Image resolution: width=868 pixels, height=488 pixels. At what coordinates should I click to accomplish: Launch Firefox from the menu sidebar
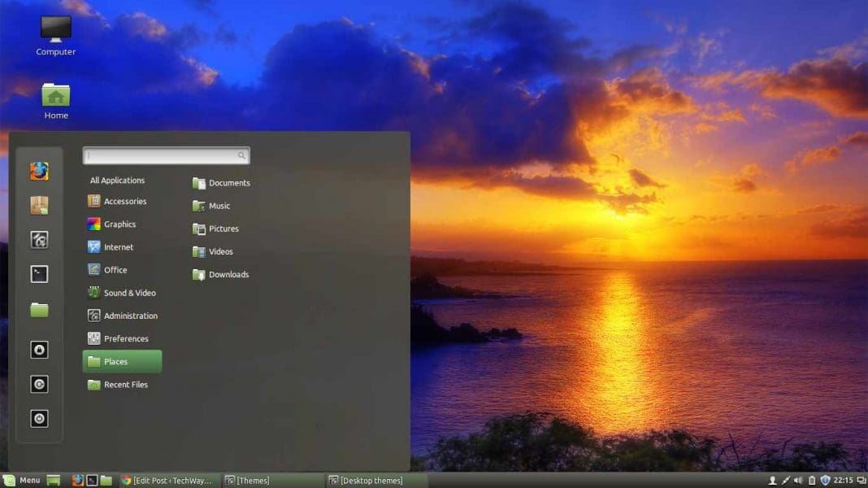point(38,171)
